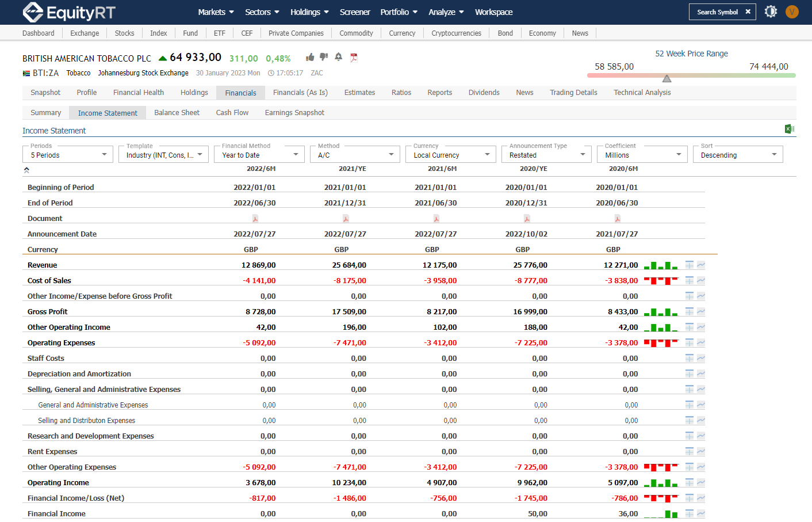The width and height of the screenshot is (812, 522).
Task: Switch to the Cash Flow tab
Action: (232, 113)
